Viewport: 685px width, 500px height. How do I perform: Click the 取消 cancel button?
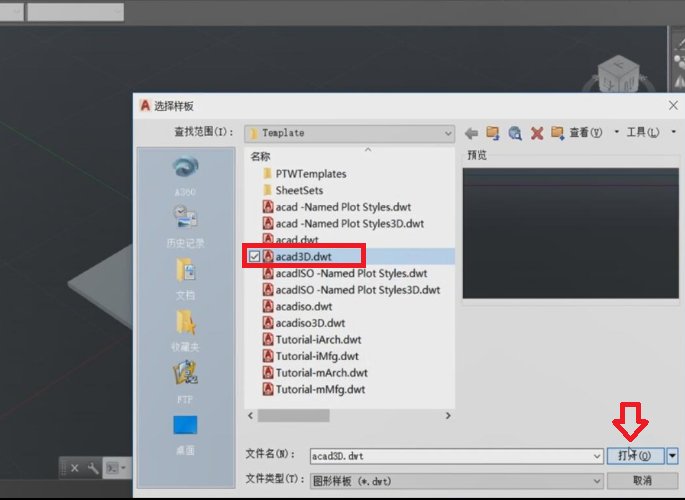[x=643, y=481]
